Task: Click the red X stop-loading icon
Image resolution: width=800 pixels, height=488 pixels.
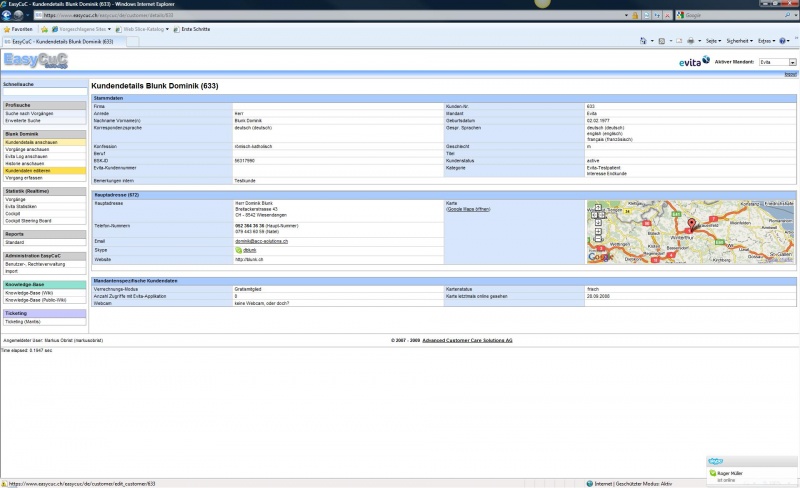Action: pos(666,15)
